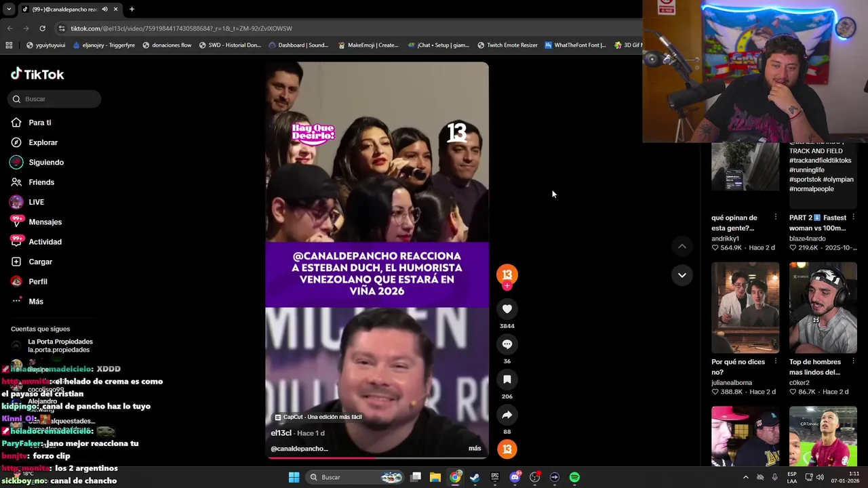Click the video progress bar
Viewport: 868px width, 488px height.
(x=376, y=458)
